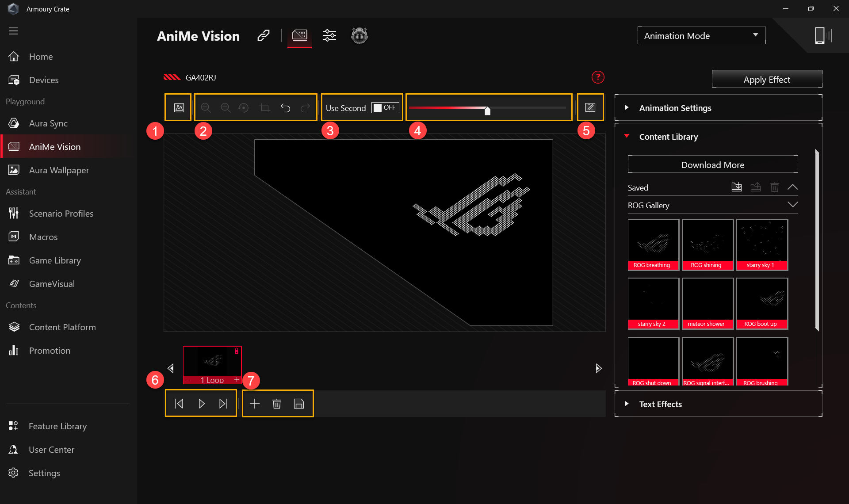Screen dimensions: 849x504
Task: Click the Apply Effect button
Action: tap(766, 80)
